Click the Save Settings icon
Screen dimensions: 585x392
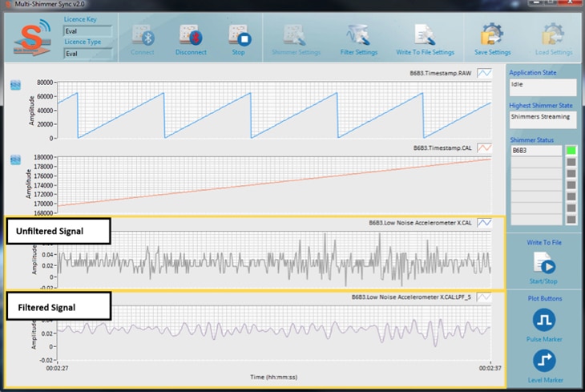pyautogui.click(x=492, y=34)
